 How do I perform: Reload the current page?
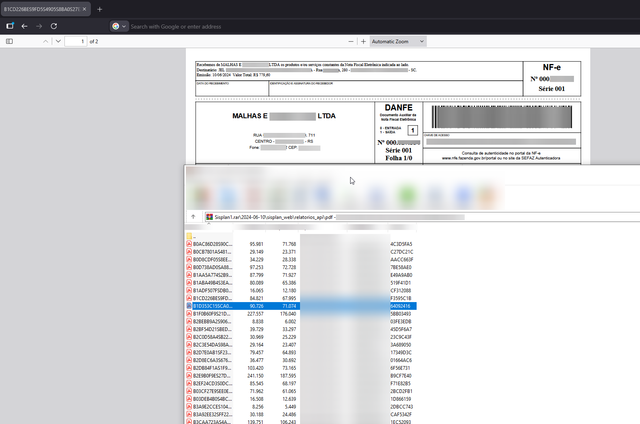(x=54, y=26)
